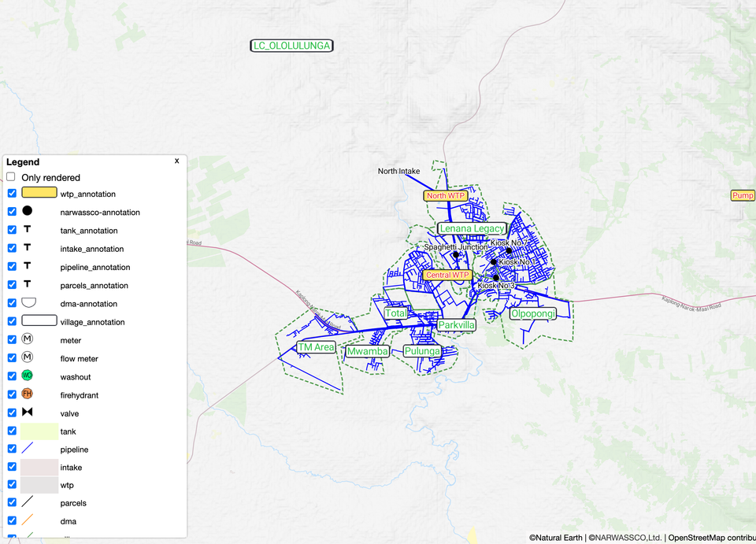Open the Natural Earth attribution link

[556, 538]
